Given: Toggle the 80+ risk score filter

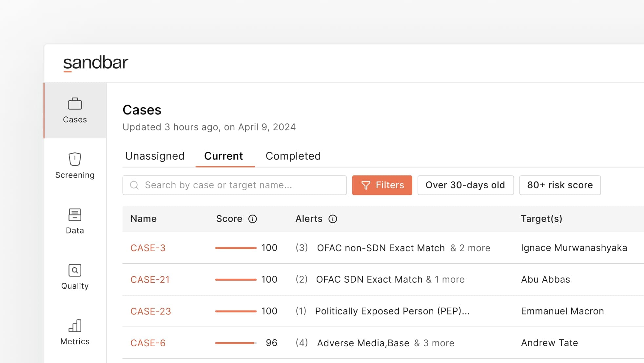Looking at the screenshot, I should 559,185.
